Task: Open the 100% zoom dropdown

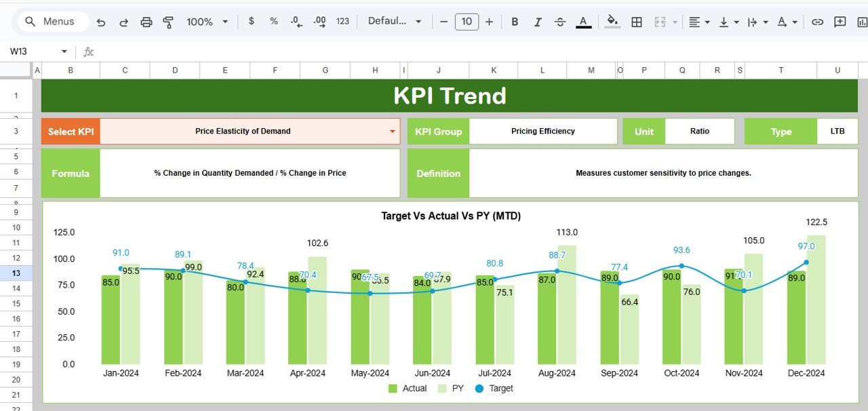Action: [x=207, y=22]
